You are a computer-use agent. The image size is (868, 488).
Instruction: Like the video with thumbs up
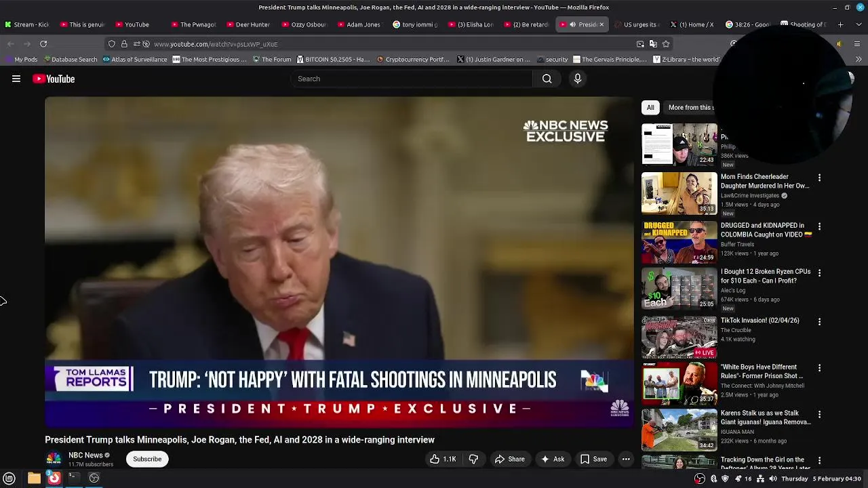pyautogui.click(x=443, y=459)
